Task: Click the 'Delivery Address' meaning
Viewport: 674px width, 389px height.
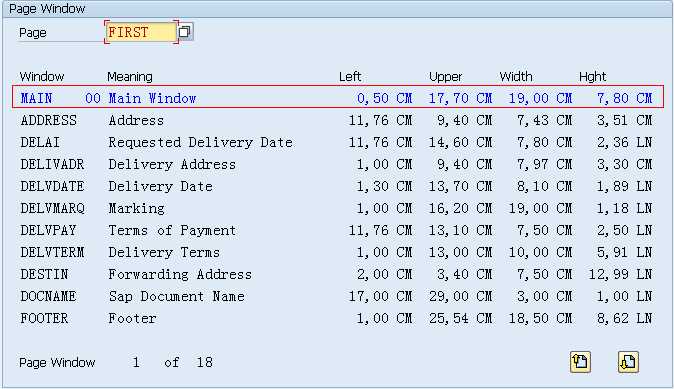Action: (x=172, y=164)
